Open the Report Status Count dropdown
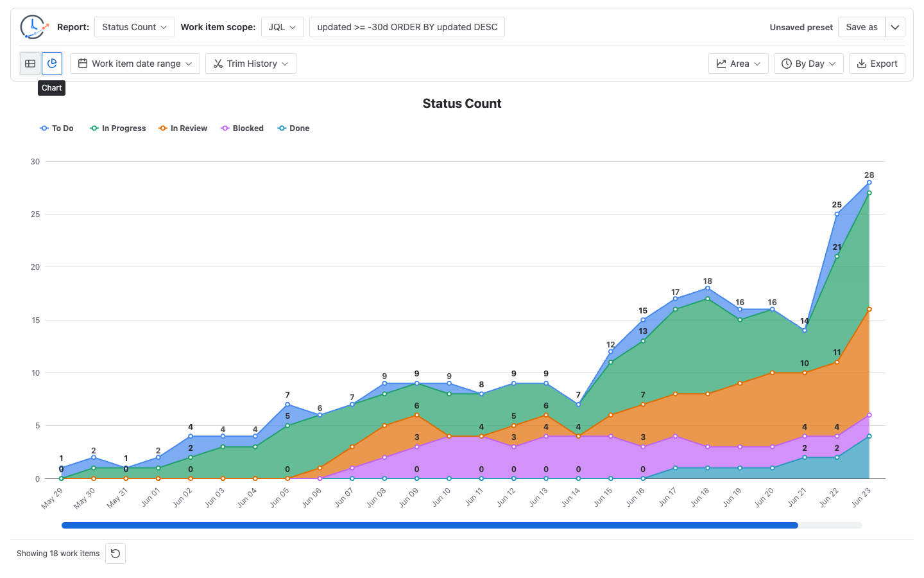Viewport: 924px width, 578px height. 135,27
